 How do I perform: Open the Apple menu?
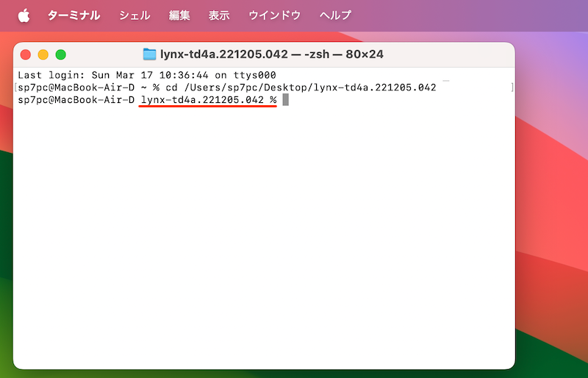pyautogui.click(x=24, y=15)
